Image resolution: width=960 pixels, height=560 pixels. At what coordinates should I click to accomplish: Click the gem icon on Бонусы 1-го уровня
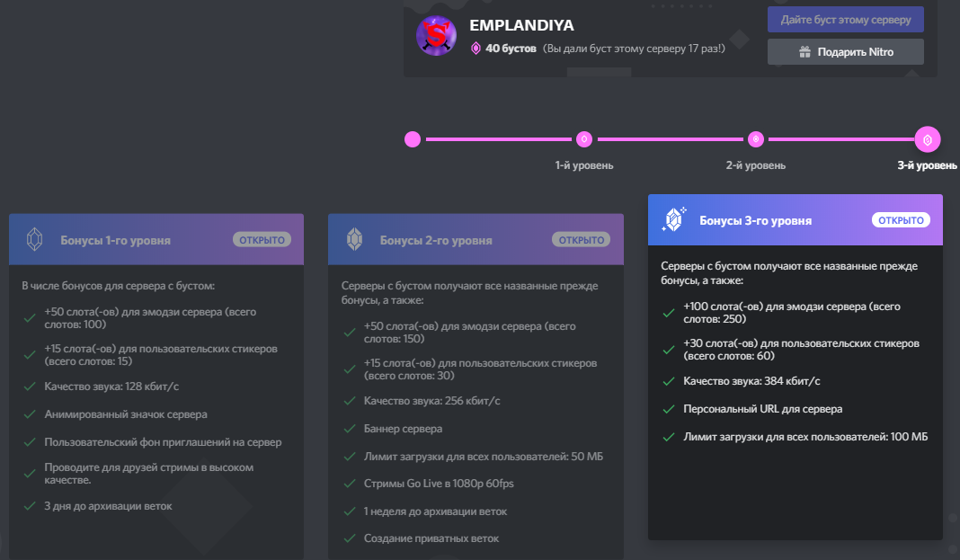[35, 240]
